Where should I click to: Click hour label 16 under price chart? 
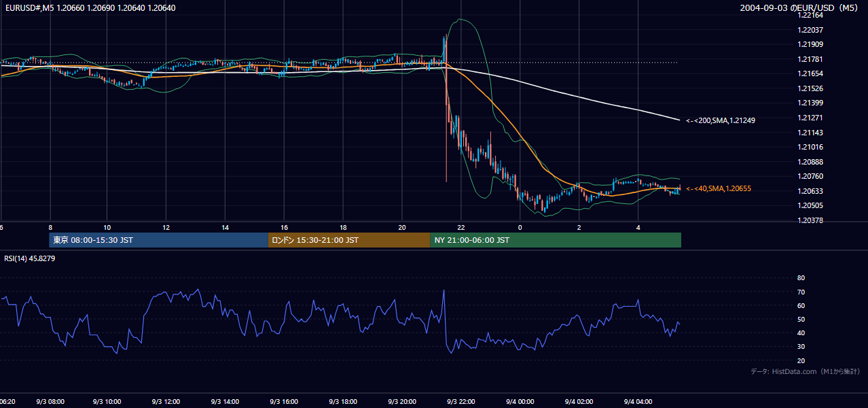[285, 227]
